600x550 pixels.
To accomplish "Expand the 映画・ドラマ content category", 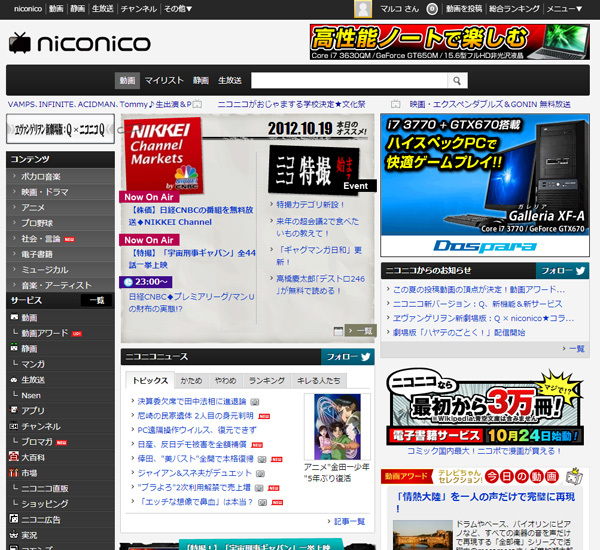I will [14, 191].
